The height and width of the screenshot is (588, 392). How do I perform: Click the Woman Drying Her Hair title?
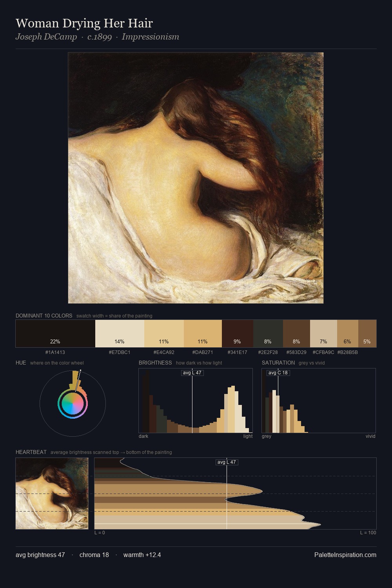point(84,23)
